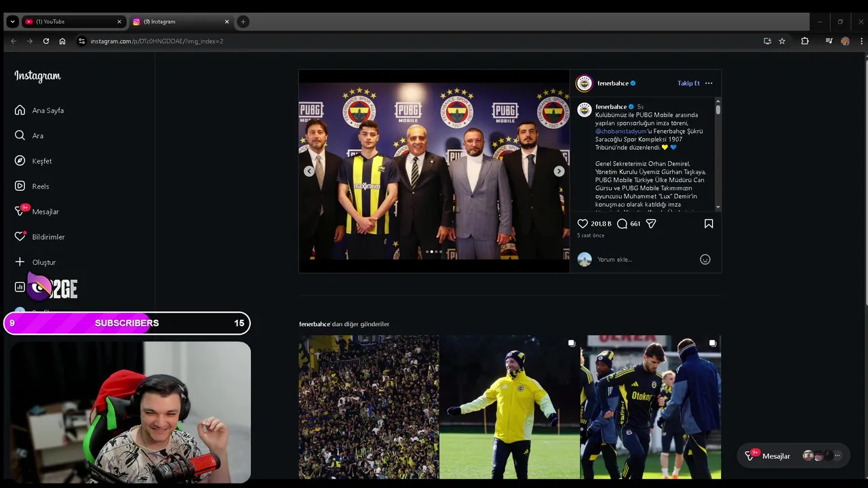Click the '5 saat önce' timestamp
Image resolution: width=868 pixels, height=488 pixels.
(591, 236)
